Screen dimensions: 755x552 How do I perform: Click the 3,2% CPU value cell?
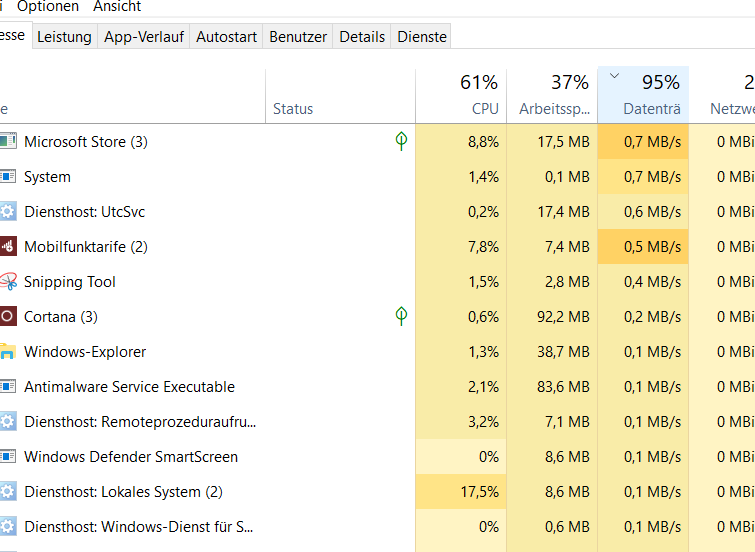[x=461, y=422]
